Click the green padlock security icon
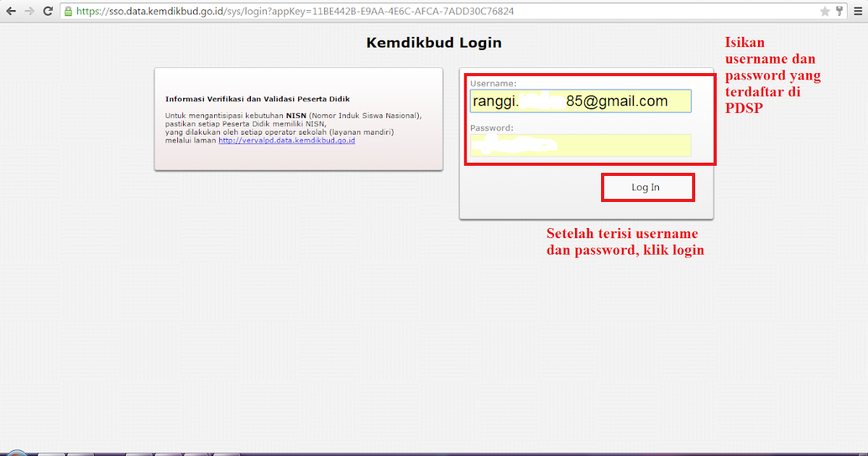Viewport: 868px width, 456px height. tap(68, 12)
